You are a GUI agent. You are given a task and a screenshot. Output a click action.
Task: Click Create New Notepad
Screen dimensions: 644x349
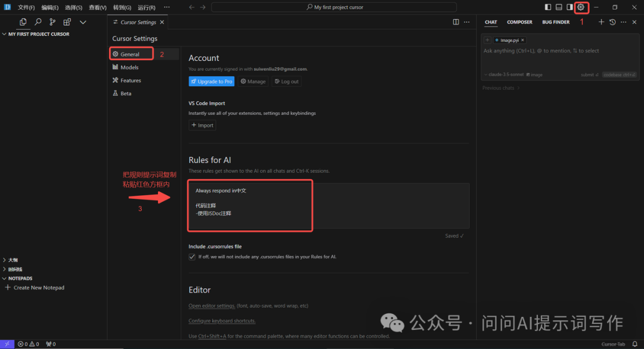[x=35, y=288]
